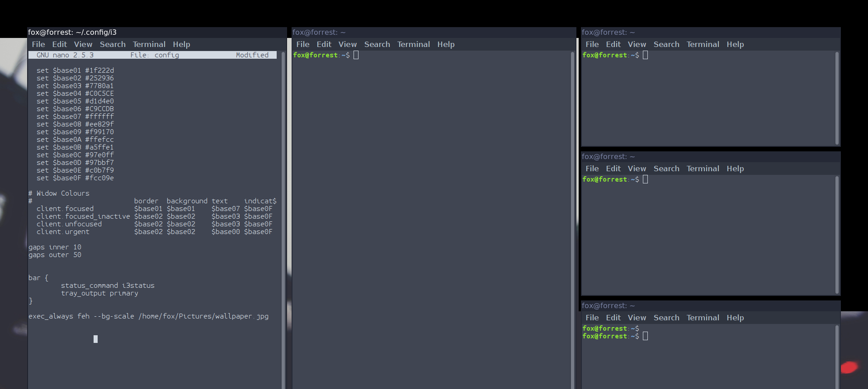
Task: Open Edit menu in top-right terminal
Action: (x=613, y=44)
